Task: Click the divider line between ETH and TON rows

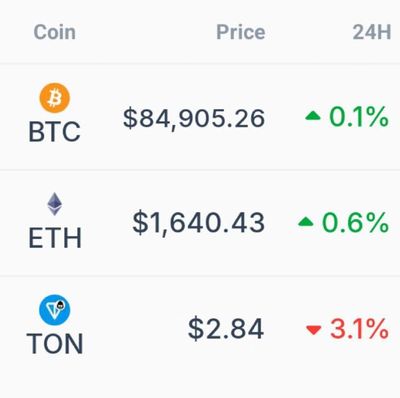Action: click(x=200, y=276)
